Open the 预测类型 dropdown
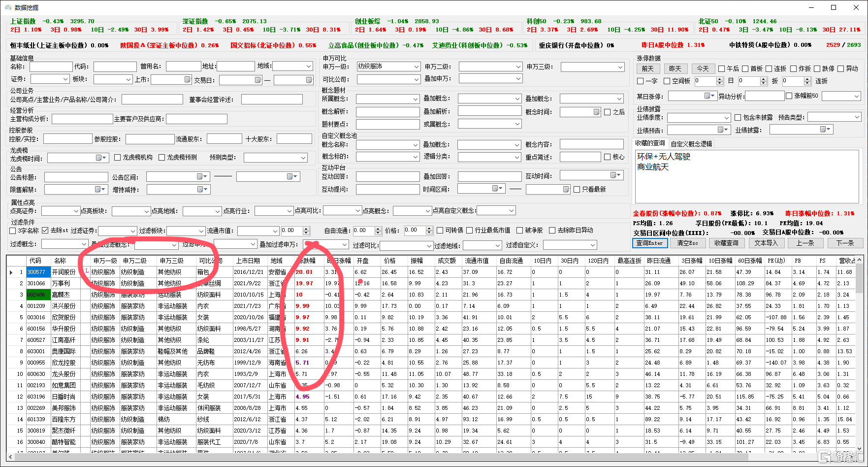868x467 pixels. pyautogui.click(x=275, y=158)
